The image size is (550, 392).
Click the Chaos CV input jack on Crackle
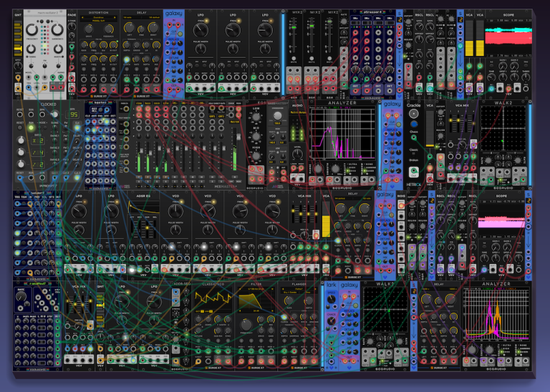pyautogui.click(x=414, y=138)
